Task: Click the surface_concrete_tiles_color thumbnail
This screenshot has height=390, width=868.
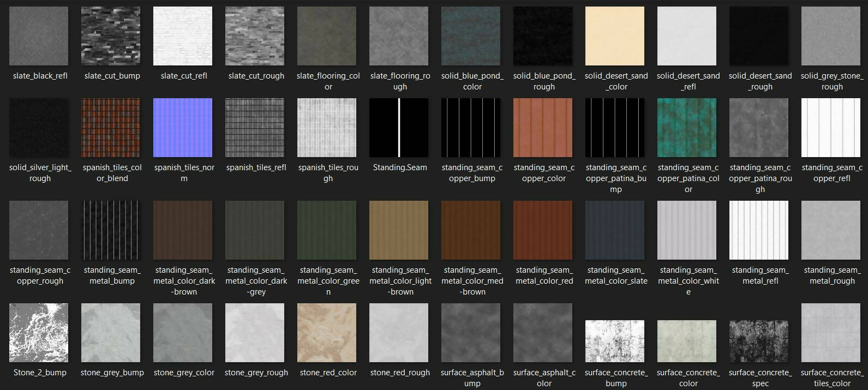Action: click(x=831, y=333)
